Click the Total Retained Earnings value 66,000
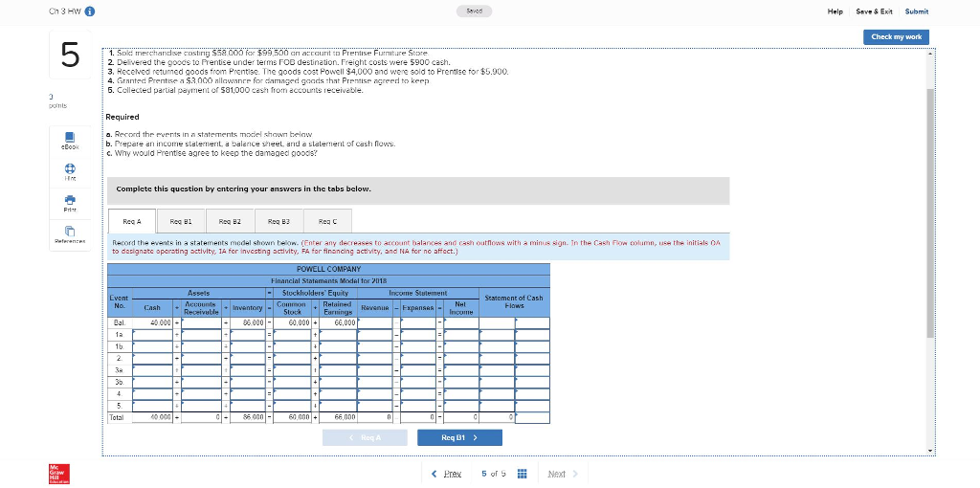980x488 pixels. coord(345,417)
